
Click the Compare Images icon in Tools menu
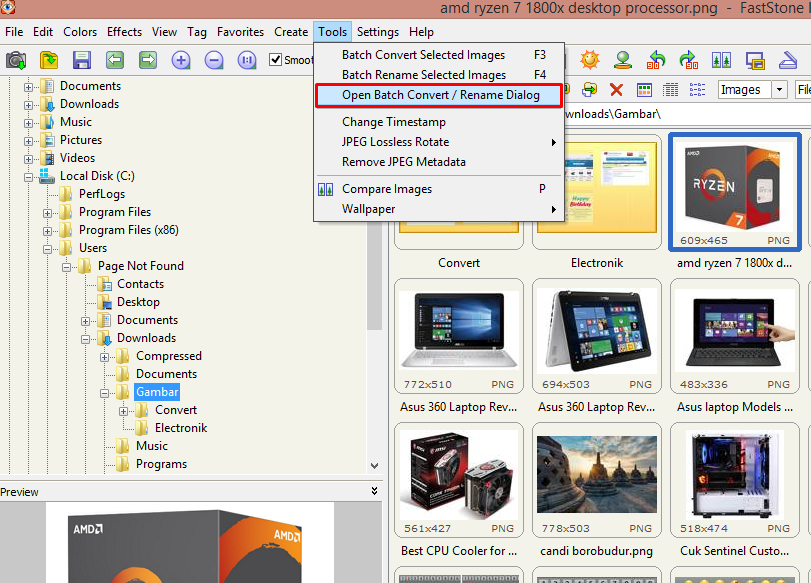325,189
